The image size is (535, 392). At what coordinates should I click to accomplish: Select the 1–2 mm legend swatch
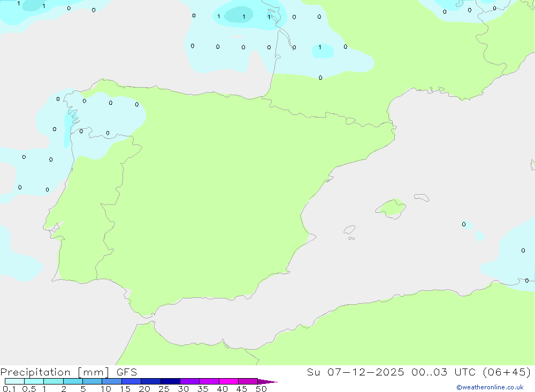[53, 381]
